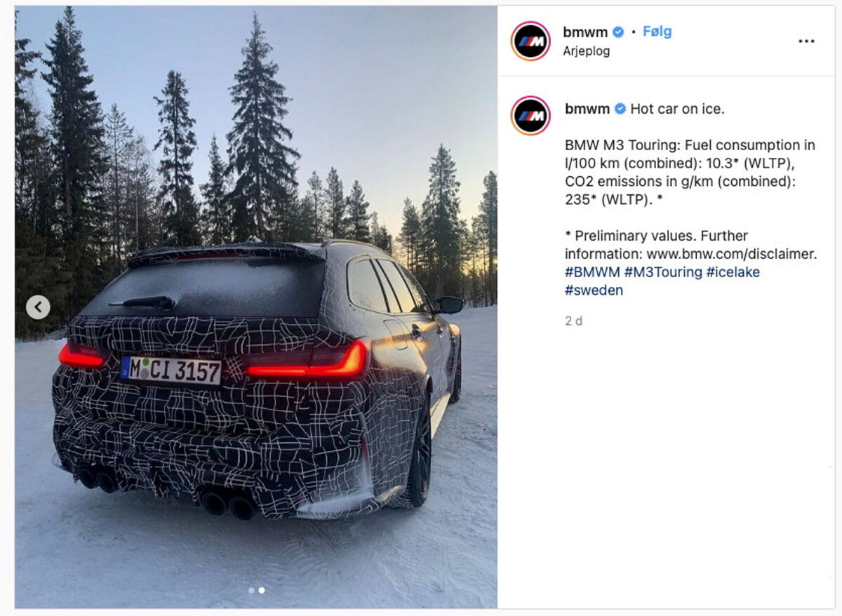Open the Arjeplog location link
The image size is (842, 616).
(x=586, y=51)
